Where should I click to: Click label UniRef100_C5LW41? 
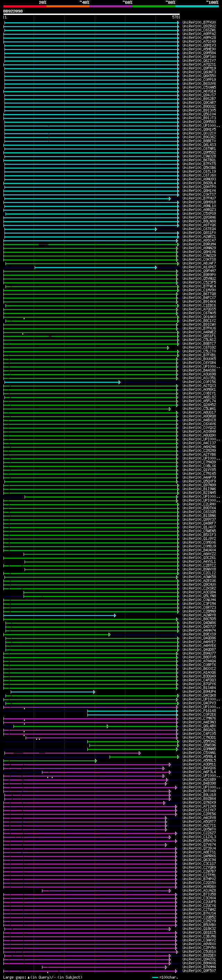tap(199, 408)
